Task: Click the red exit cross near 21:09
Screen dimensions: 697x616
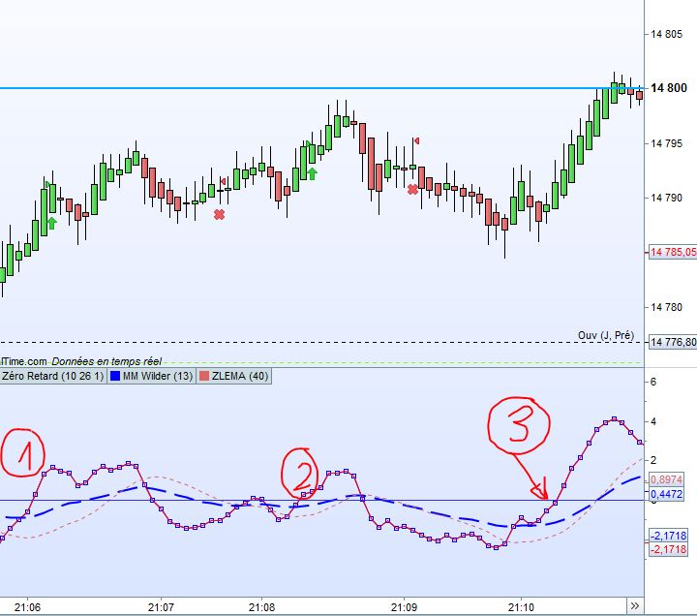Action: pos(412,190)
